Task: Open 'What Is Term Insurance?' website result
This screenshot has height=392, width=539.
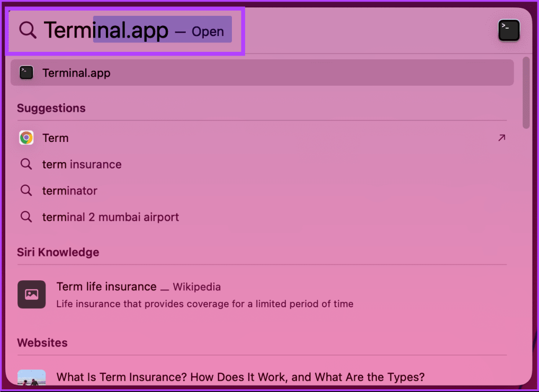Action: 262,377
